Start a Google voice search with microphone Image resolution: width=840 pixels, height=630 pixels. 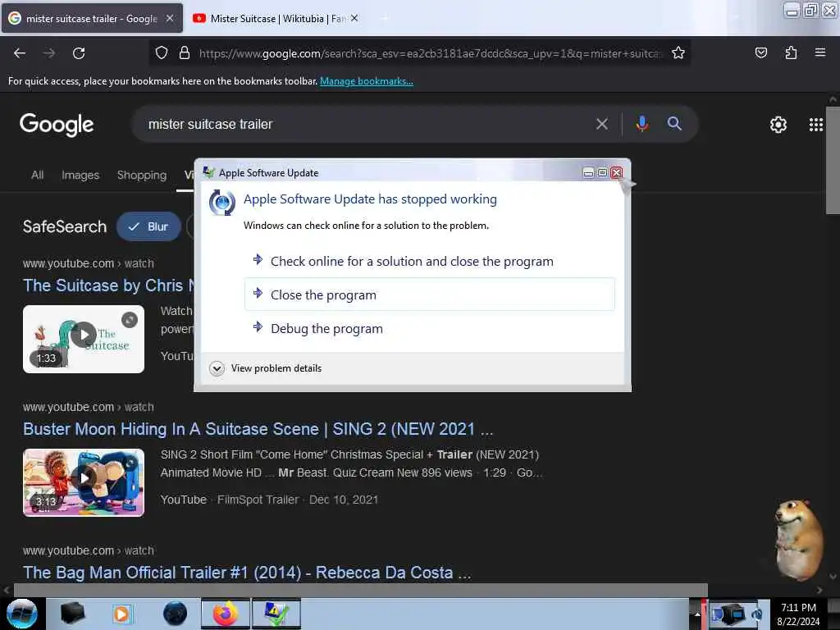[x=641, y=125]
